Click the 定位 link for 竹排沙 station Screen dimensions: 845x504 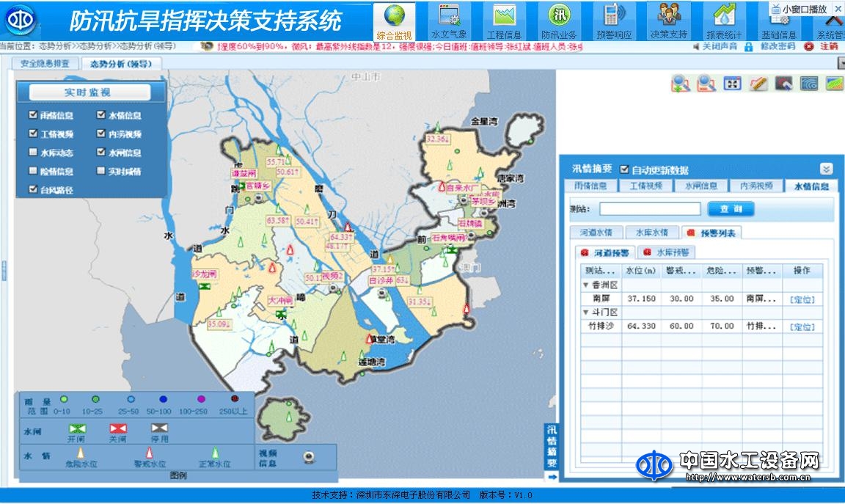(803, 326)
